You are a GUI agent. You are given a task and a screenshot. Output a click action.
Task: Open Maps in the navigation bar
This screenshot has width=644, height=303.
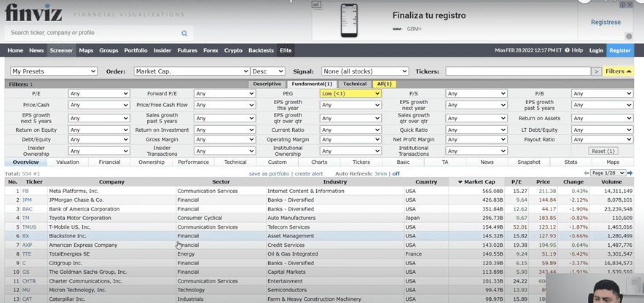tap(86, 50)
